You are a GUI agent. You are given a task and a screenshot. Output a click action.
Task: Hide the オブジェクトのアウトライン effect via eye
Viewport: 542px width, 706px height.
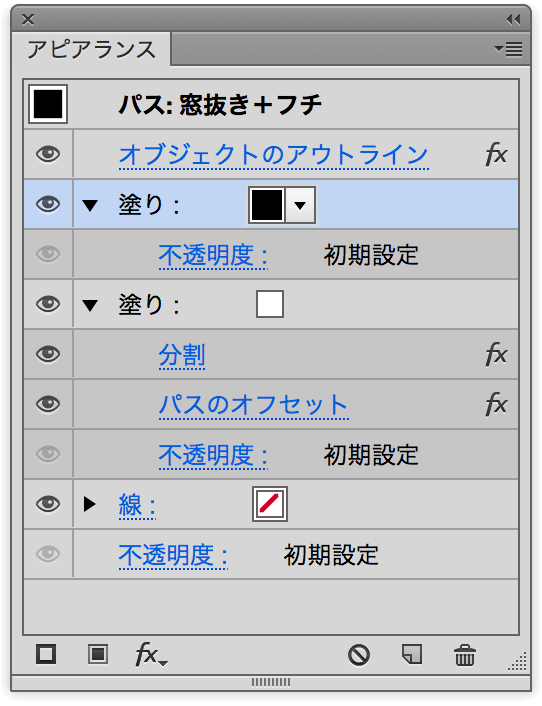point(48,154)
